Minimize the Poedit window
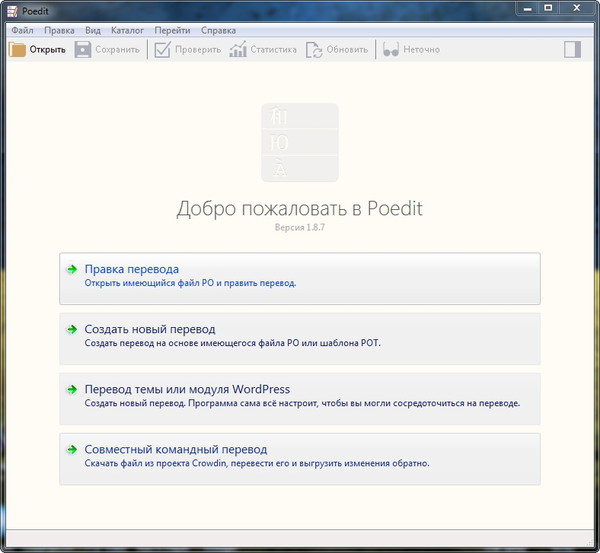The image size is (600, 553). pyautogui.click(x=528, y=8)
